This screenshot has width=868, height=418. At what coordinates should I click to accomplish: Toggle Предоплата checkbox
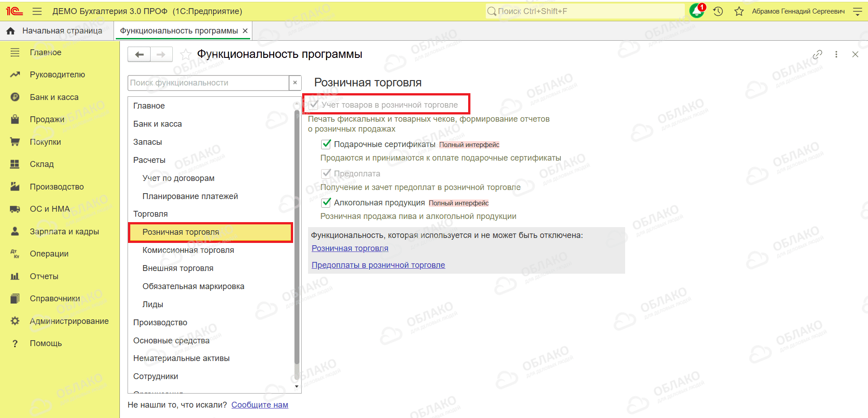click(326, 174)
